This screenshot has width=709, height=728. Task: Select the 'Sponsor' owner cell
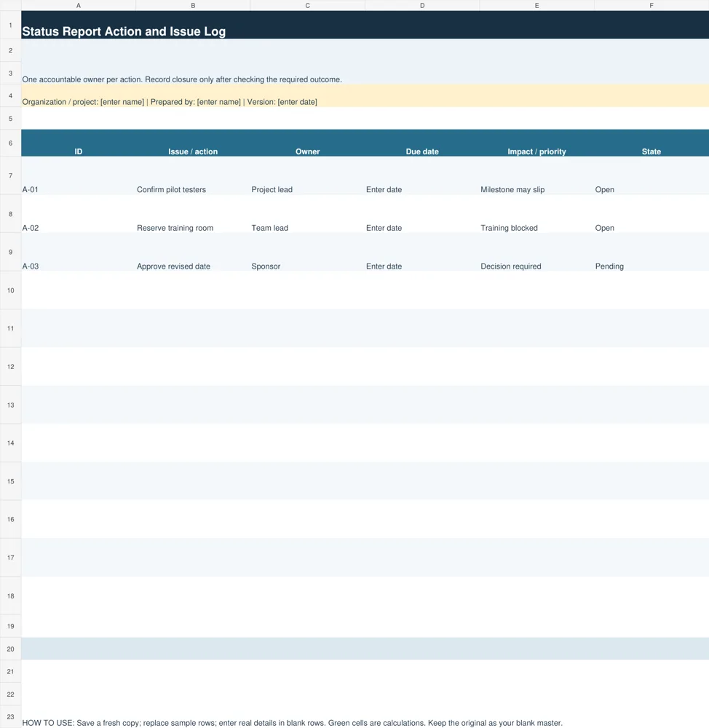pos(307,252)
